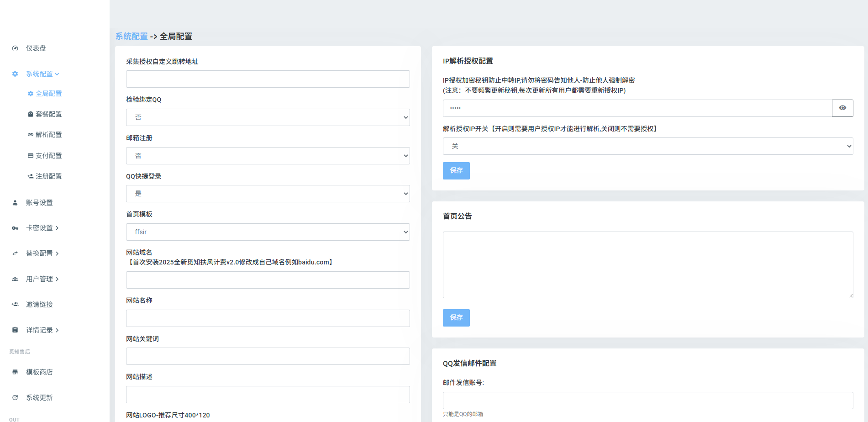Click the clipboard icon beside 详情记录
Screen dimensions: 868x422
[15, 330]
